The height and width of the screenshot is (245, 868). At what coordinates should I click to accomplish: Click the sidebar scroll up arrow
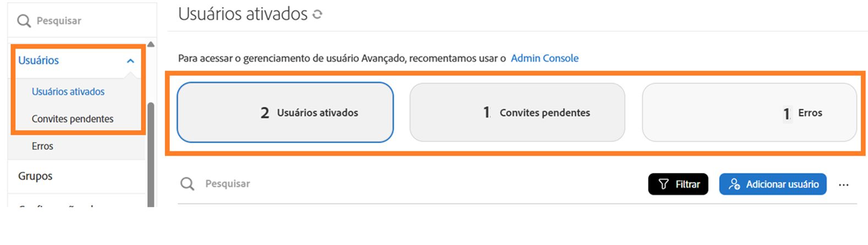pos(151,45)
